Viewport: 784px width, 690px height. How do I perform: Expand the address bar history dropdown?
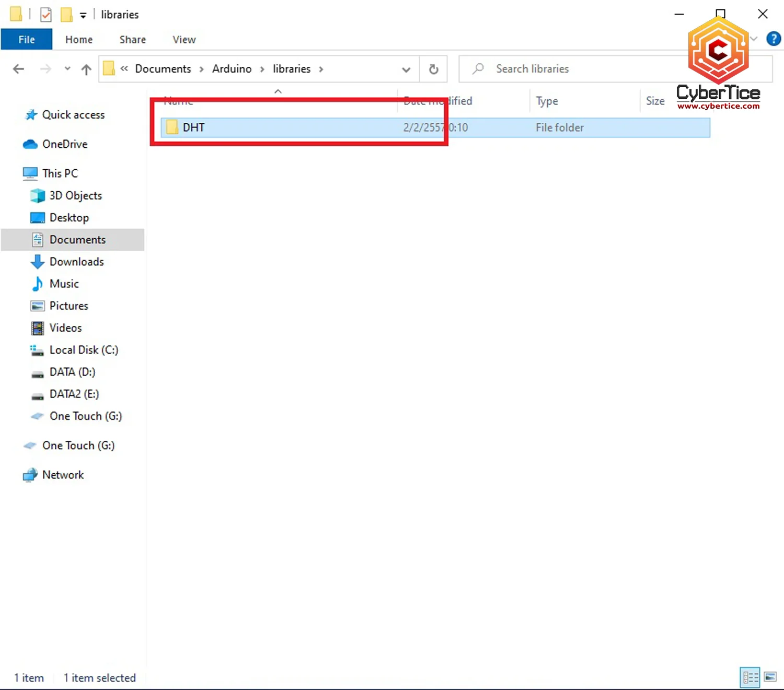(406, 69)
